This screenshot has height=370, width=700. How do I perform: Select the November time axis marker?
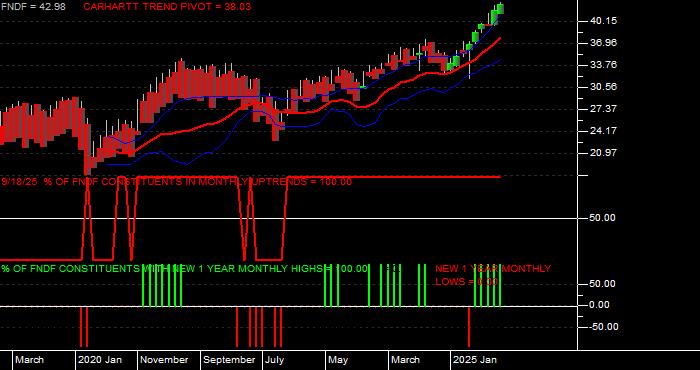[164, 360]
